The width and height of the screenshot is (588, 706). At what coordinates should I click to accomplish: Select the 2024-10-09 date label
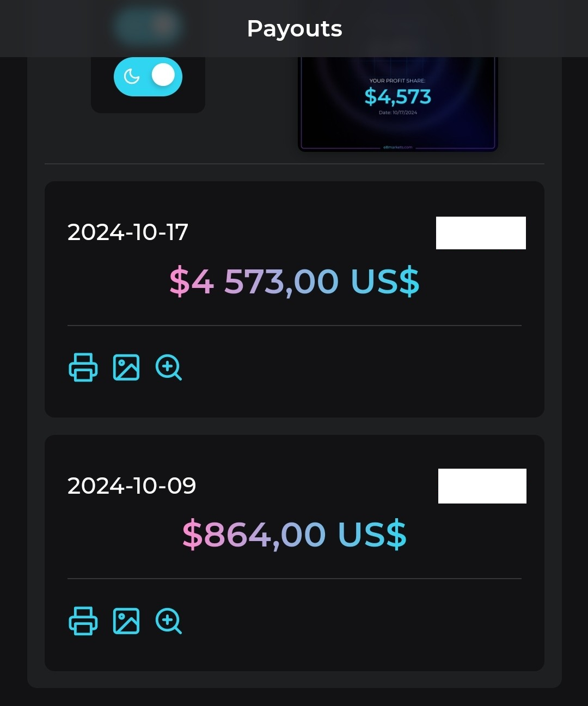[x=132, y=486]
